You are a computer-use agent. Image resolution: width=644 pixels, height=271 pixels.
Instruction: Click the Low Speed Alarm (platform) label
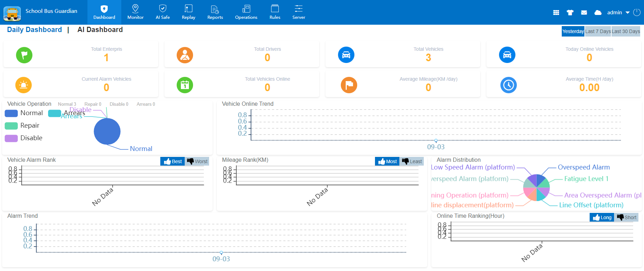click(x=473, y=167)
